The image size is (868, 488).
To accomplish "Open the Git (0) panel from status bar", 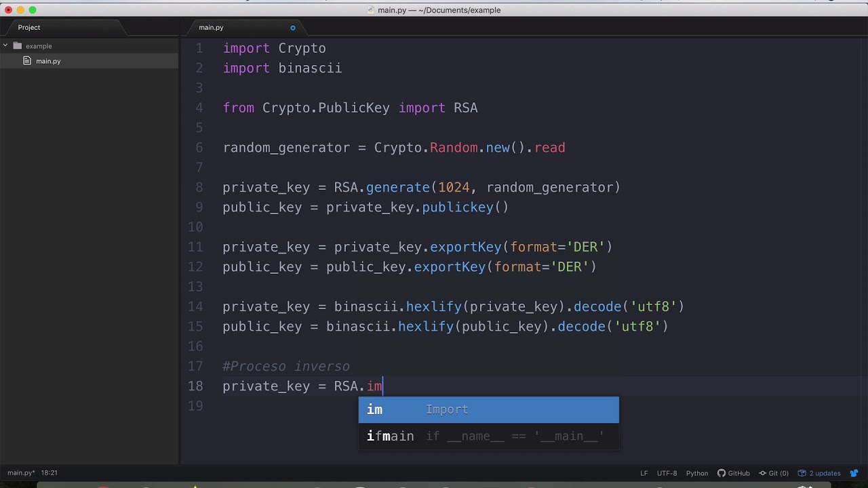I will [x=773, y=473].
